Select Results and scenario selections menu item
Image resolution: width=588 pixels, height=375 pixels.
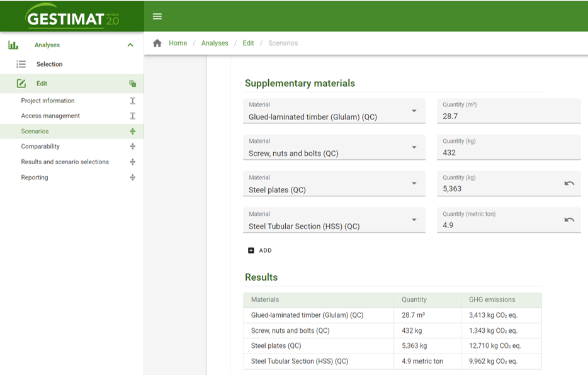(x=65, y=162)
